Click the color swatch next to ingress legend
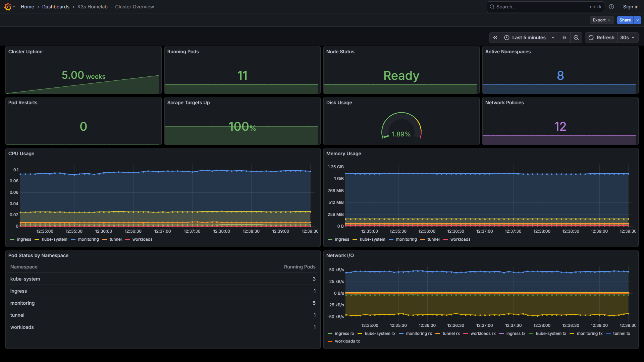 coord(12,239)
